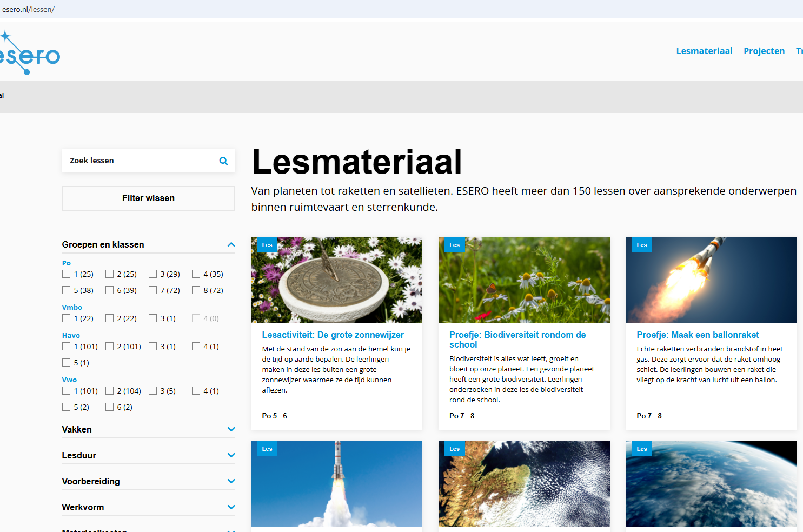Click the Zoek lessen search field
This screenshot has height=532, width=803.
[x=141, y=161]
